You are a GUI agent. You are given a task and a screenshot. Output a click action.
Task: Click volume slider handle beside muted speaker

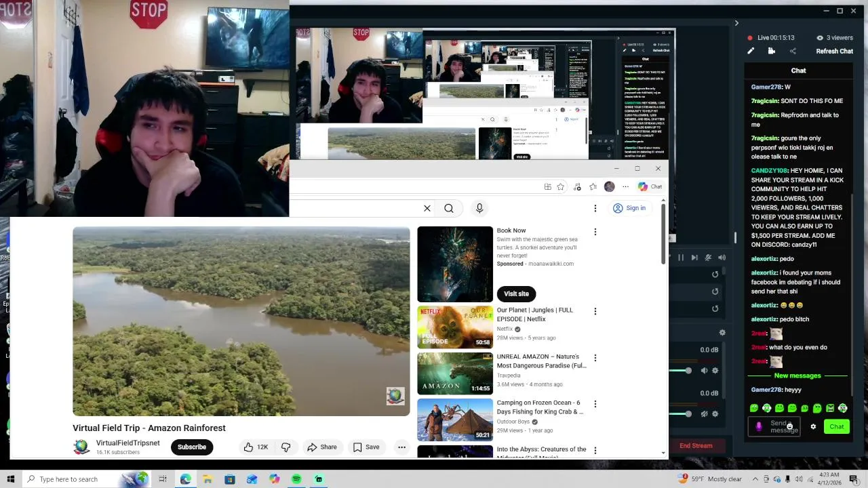(688, 413)
